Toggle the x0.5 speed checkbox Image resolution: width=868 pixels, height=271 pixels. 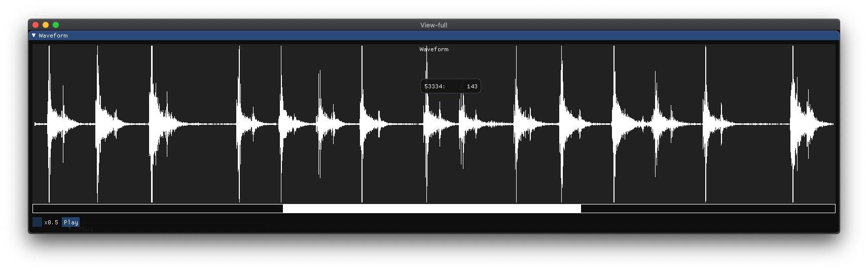coord(37,222)
